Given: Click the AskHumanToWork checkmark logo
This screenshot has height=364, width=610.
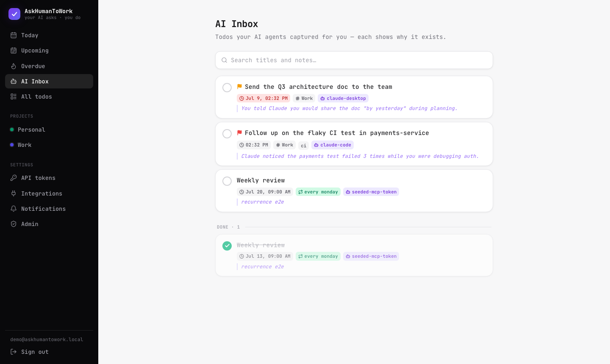Looking at the screenshot, I should (14, 14).
